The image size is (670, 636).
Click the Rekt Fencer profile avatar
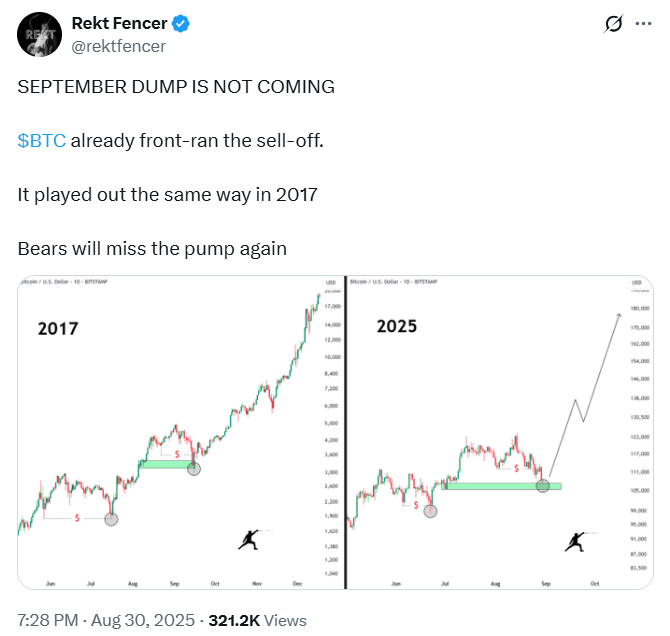coord(39,35)
